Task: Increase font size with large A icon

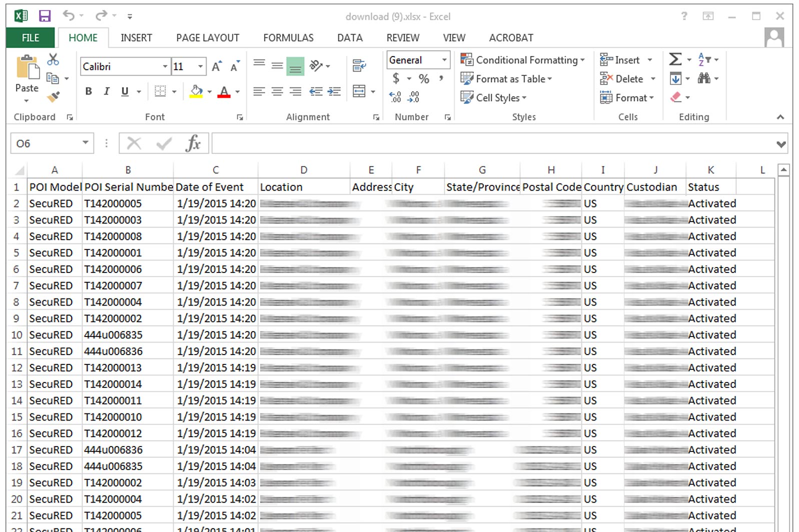Action: tap(216, 66)
